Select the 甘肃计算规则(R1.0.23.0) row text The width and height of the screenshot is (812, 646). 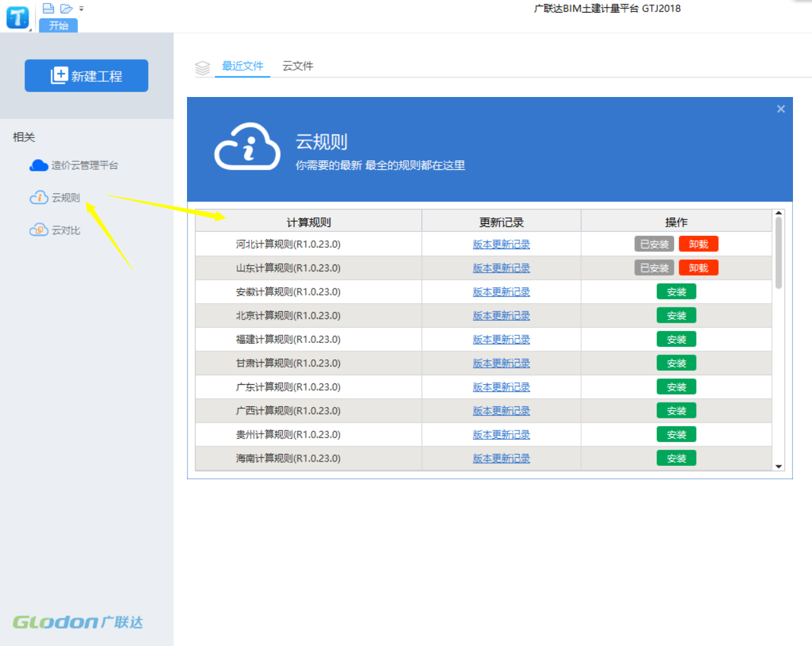click(x=288, y=363)
